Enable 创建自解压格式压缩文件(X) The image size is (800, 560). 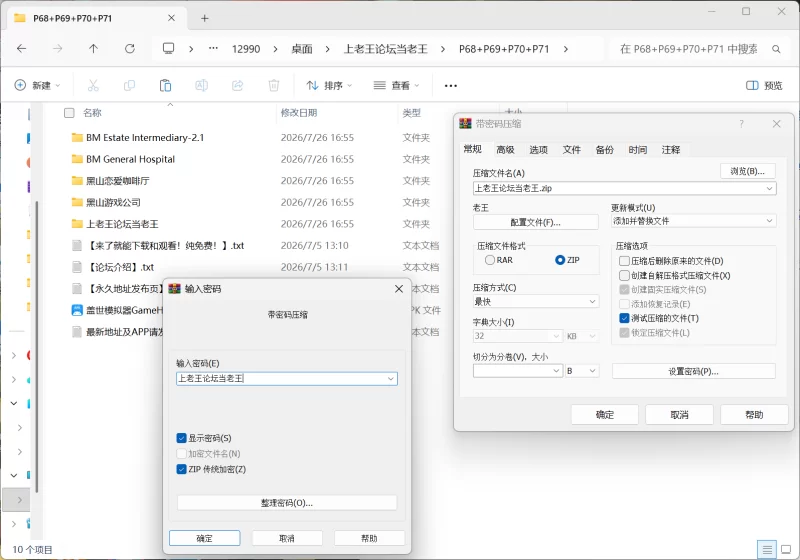(624, 275)
